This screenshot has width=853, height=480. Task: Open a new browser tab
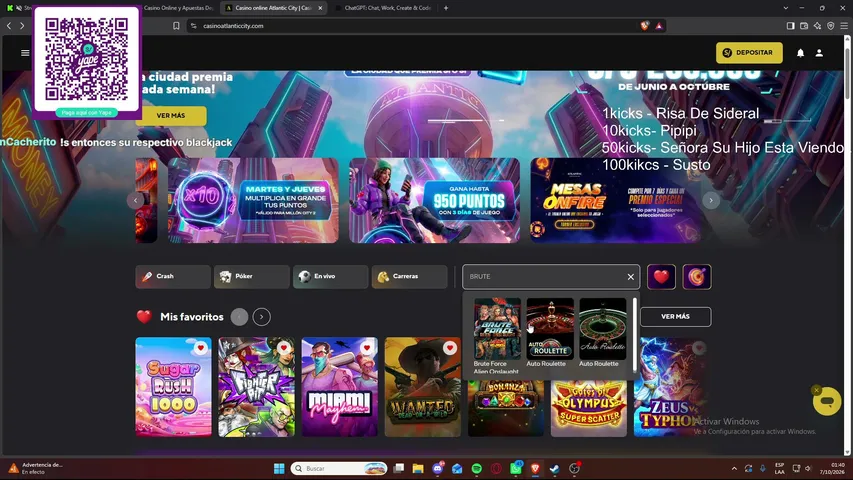tap(446, 8)
